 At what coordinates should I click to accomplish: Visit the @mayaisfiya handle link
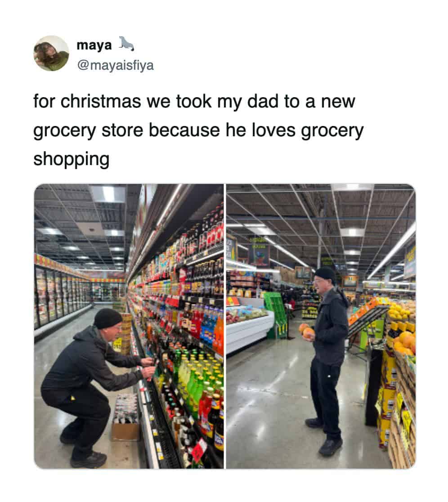[x=115, y=65]
